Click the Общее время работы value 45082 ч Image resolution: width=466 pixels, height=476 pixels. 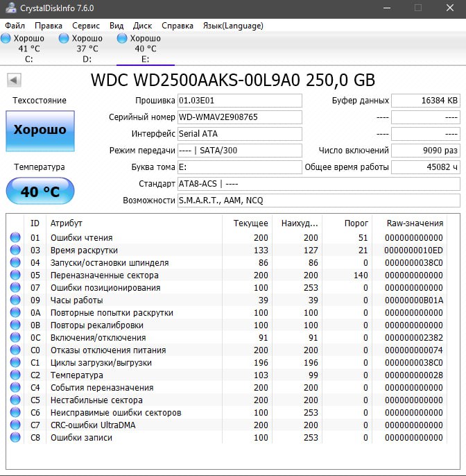426,167
